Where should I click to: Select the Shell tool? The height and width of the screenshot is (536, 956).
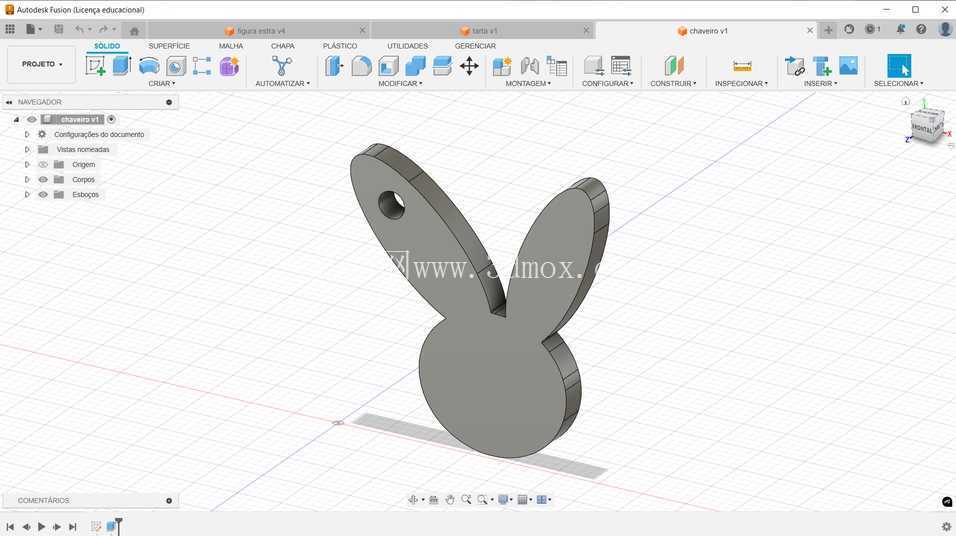point(388,66)
